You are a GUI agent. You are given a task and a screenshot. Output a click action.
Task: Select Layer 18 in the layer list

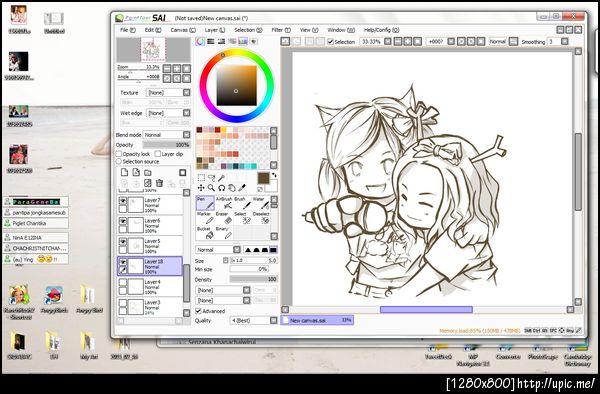click(x=150, y=266)
